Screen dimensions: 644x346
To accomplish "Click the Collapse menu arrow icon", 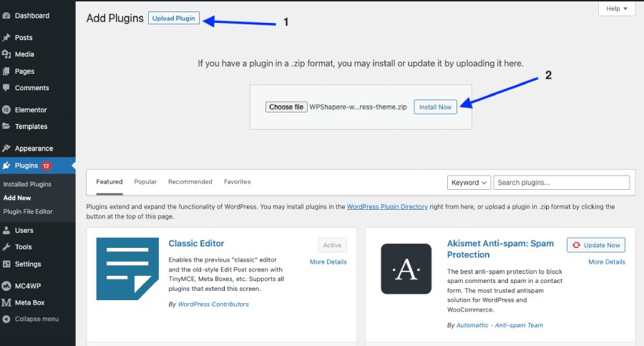I will [6, 319].
